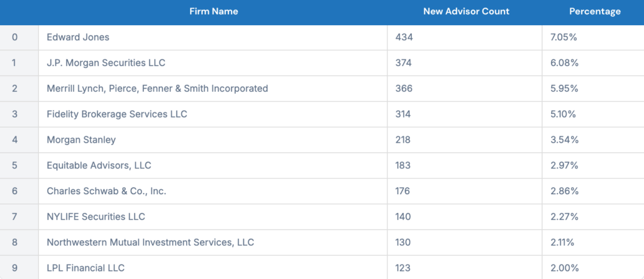Click the 7.05% percentage cell
This screenshot has height=279, width=644.
[x=593, y=37]
